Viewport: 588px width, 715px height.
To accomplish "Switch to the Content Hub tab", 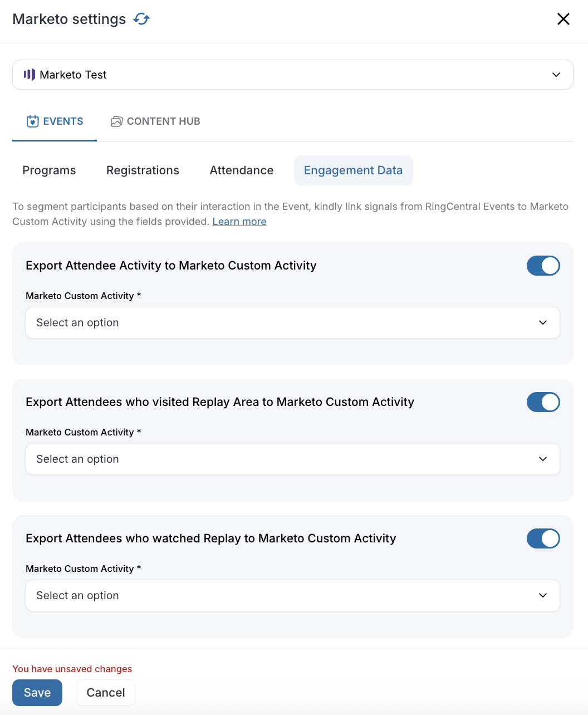I will coord(155,121).
